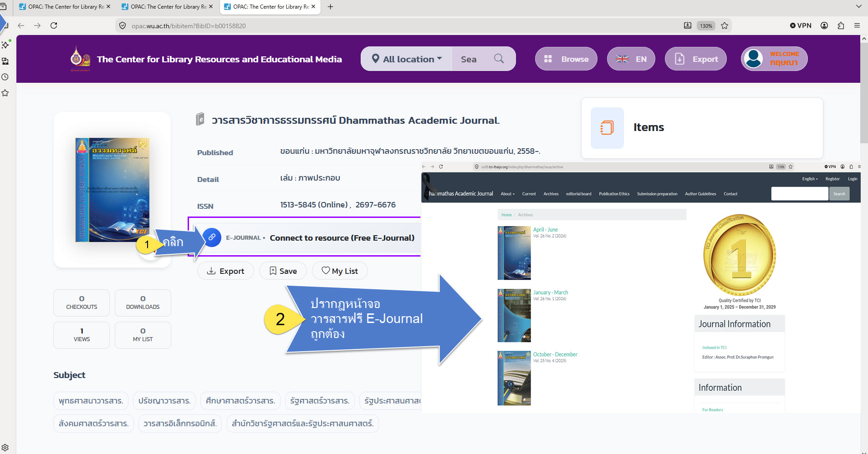The width and height of the screenshot is (868, 454).
Task: Switch to the first OPAC tab
Action: [65, 7]
